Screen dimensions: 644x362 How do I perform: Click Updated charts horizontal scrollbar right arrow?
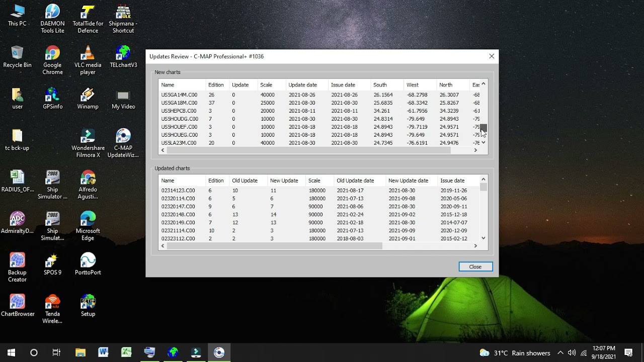[475, 246]
